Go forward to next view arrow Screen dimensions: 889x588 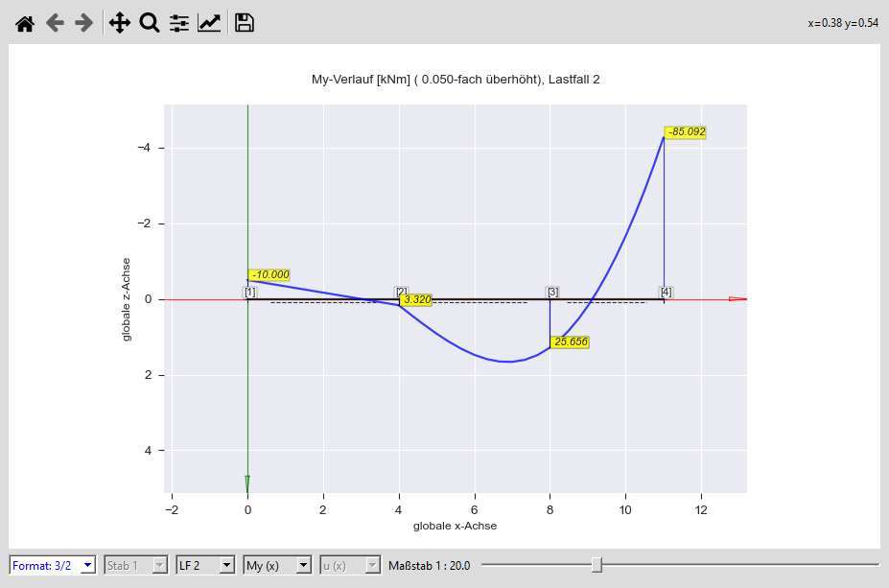[84, 23]
